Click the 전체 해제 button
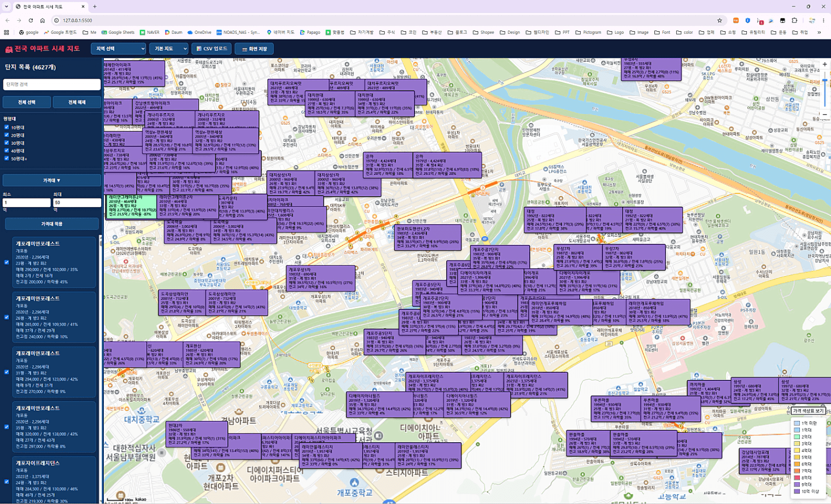Screen dimensions: 831x504 pos(77,102)
